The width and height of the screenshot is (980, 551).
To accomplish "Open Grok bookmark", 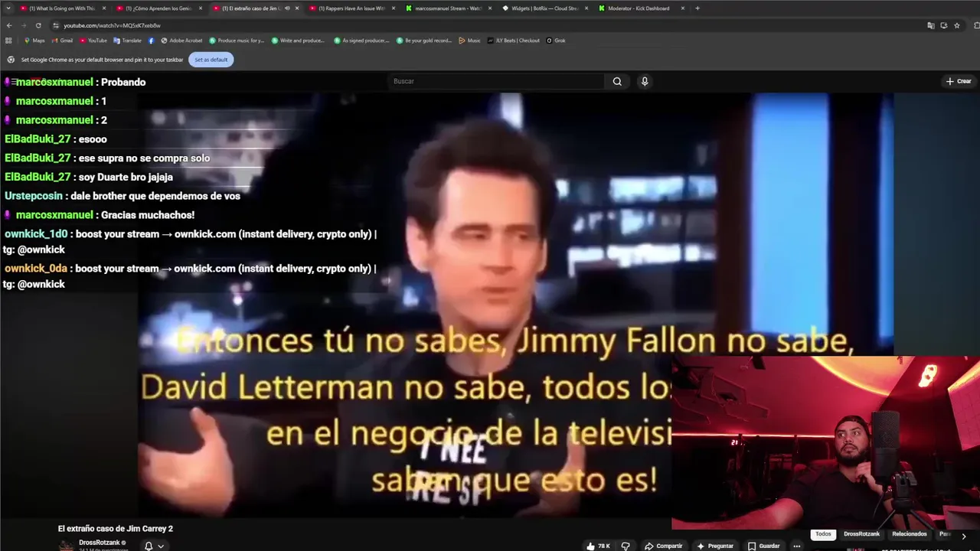I will coord(556,41).
